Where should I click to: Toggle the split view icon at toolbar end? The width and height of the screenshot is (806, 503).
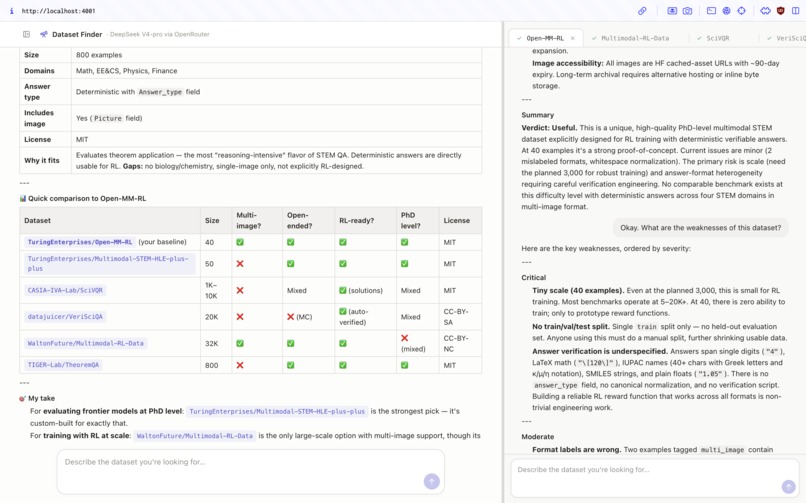796,11
